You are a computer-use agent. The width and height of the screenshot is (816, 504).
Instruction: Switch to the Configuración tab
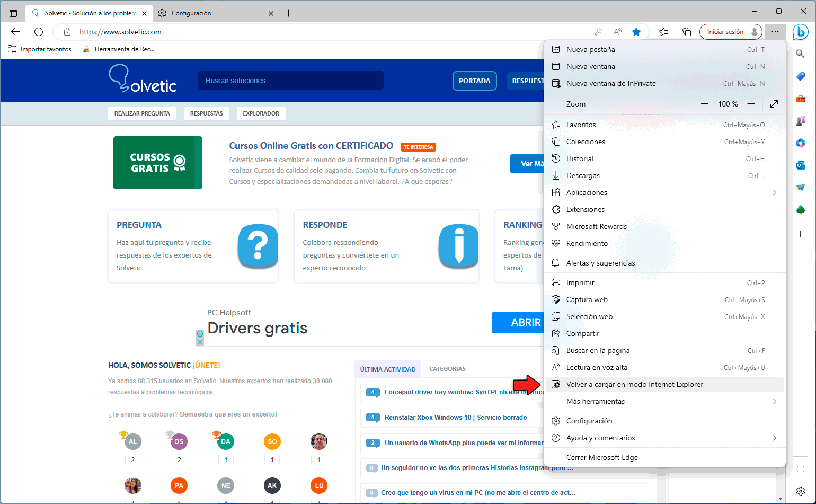pyautogui.click(x=216, y=13)
